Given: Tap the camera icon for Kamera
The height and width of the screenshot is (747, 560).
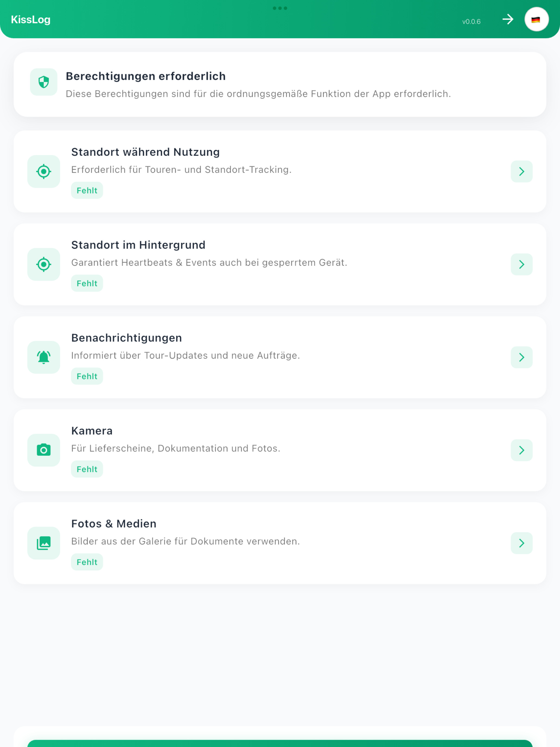Looking at the screenshot, I should (x=43, y=450).
